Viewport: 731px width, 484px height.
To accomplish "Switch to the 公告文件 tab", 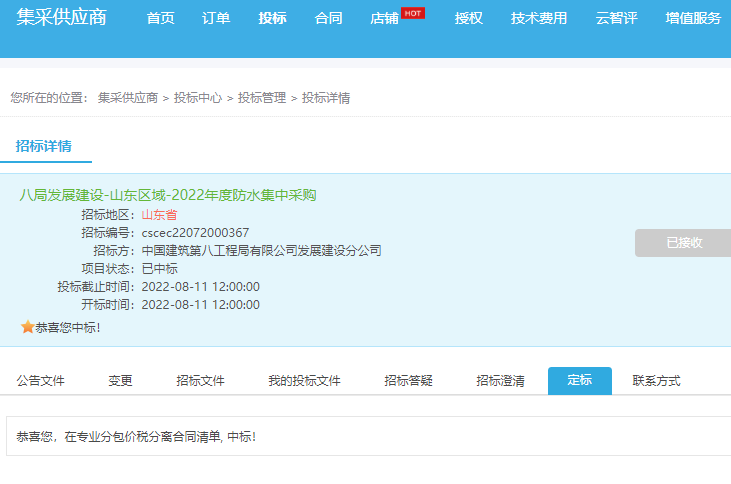I will [41, 381].
